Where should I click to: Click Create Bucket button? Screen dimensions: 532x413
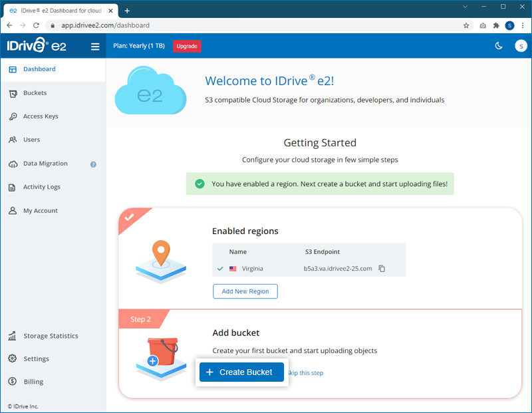coord(241,372)
